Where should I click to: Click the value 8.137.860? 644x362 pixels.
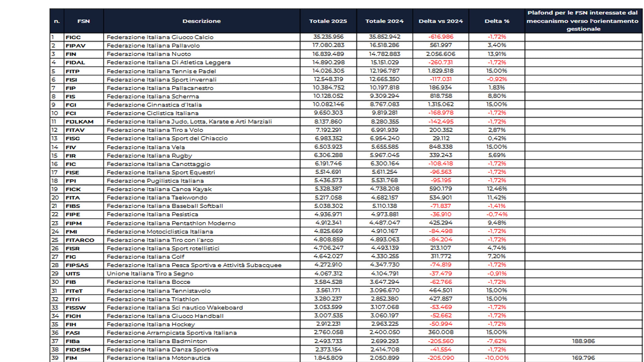point(328,122)
